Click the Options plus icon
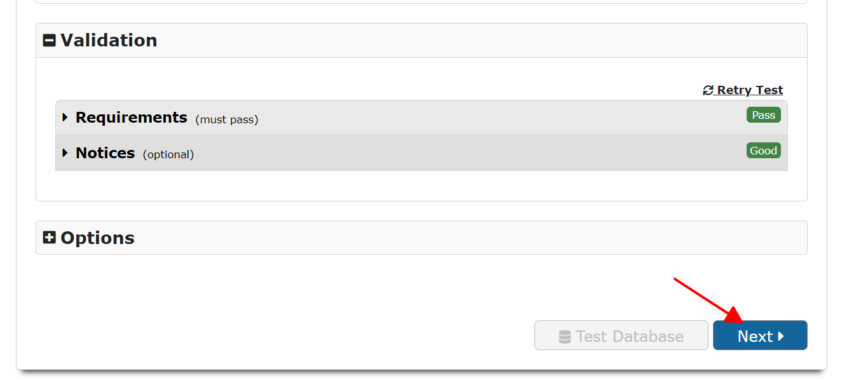 tap(49, 238)
